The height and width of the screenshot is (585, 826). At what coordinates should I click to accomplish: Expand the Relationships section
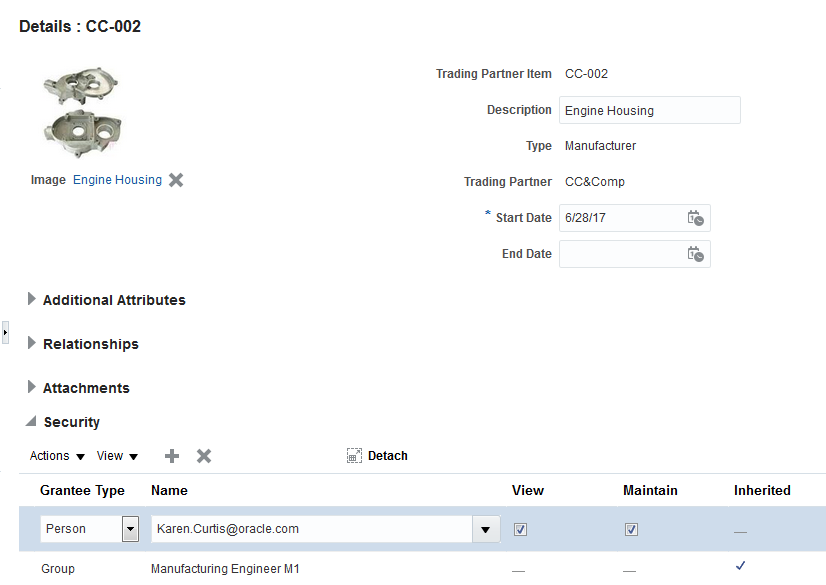[32, 343]
